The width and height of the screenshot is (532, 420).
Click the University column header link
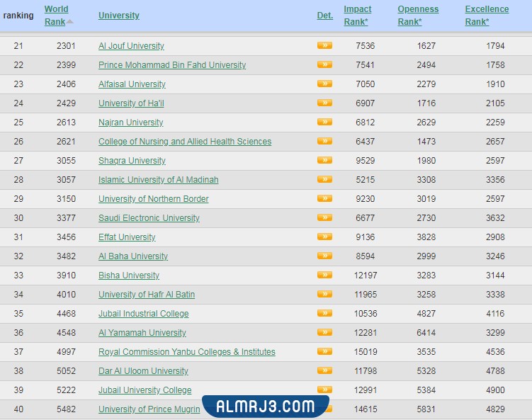tap(119, 16)
